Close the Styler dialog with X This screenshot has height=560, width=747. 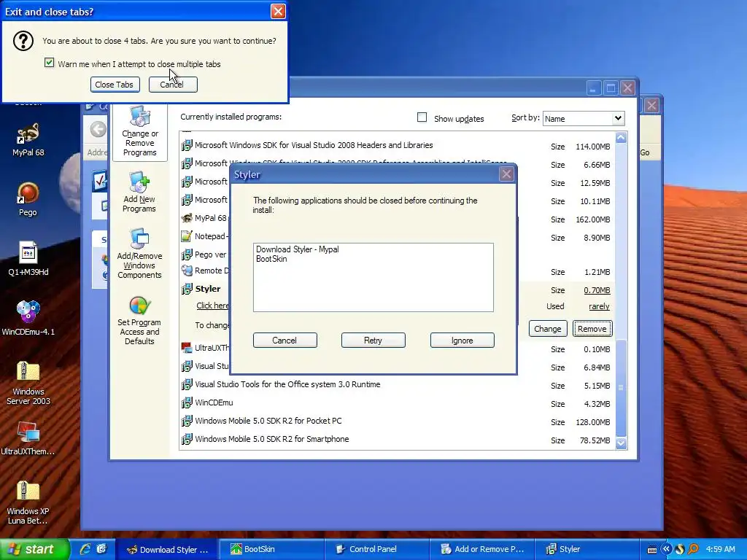(x=506, y=174)
